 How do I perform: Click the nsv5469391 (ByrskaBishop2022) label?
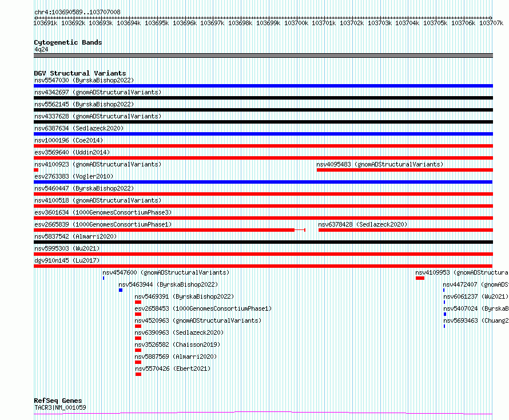tap(184, 296)
